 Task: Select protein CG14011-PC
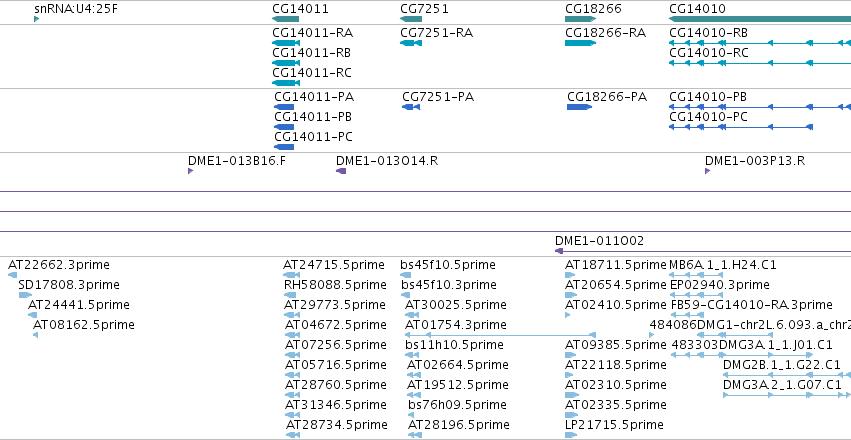314,137
